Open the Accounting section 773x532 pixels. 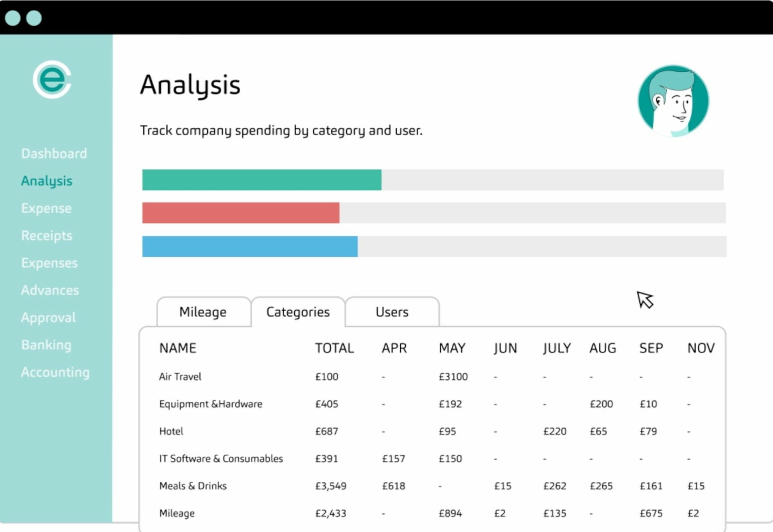[x=56, y=372]
